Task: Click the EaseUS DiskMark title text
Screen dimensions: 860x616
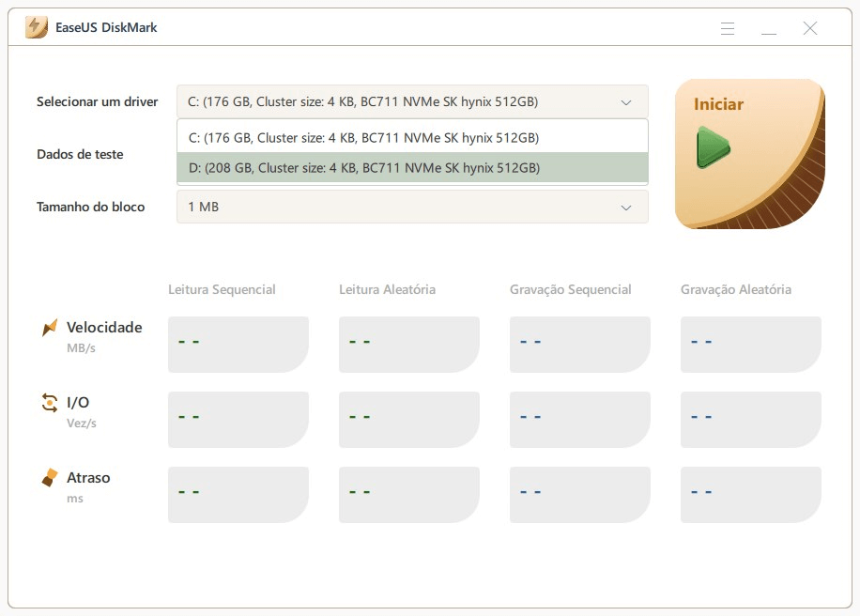Action: (106, 27)
